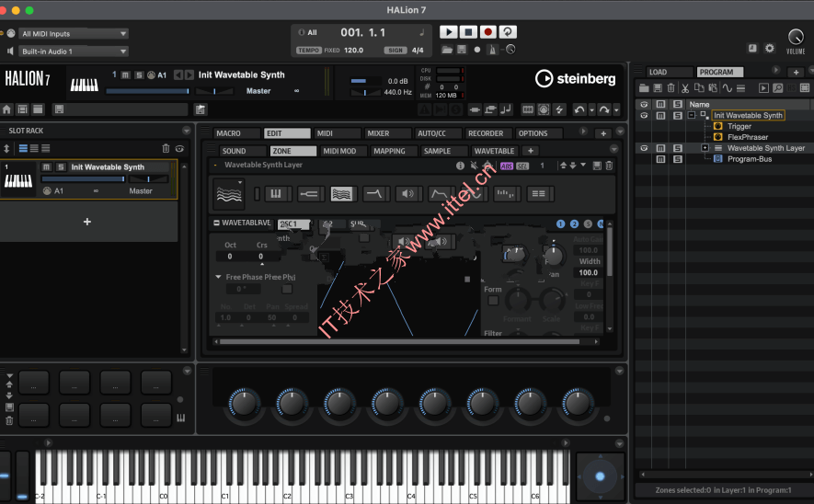Start playback with the transport Play button
The width and height of the screenshot is (814, 504).
tap(449, 32)
